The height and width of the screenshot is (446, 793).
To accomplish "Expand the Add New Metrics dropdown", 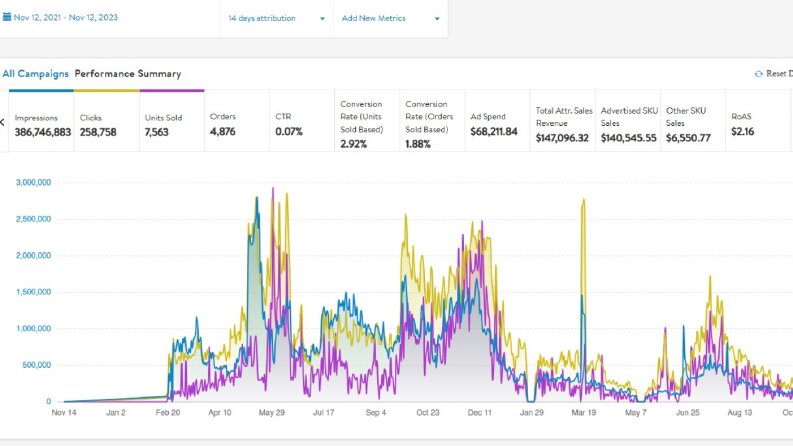I will click(x=390, y=18).
